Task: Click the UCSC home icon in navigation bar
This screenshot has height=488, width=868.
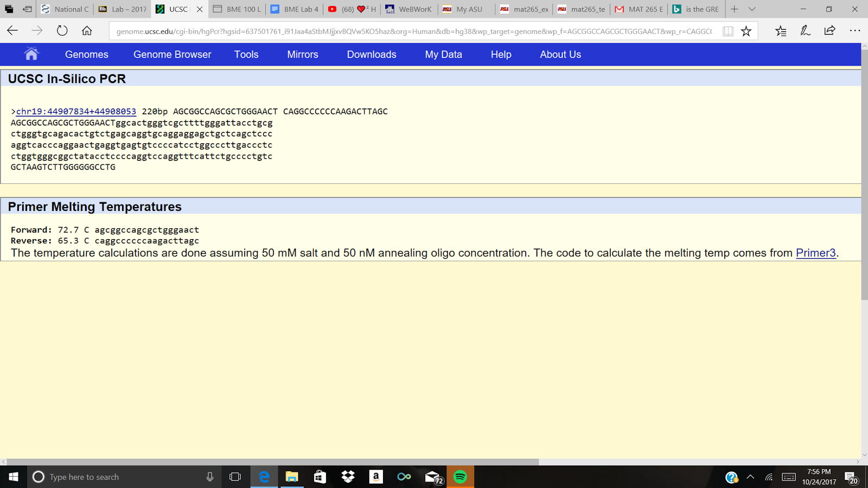Action: 31,54
